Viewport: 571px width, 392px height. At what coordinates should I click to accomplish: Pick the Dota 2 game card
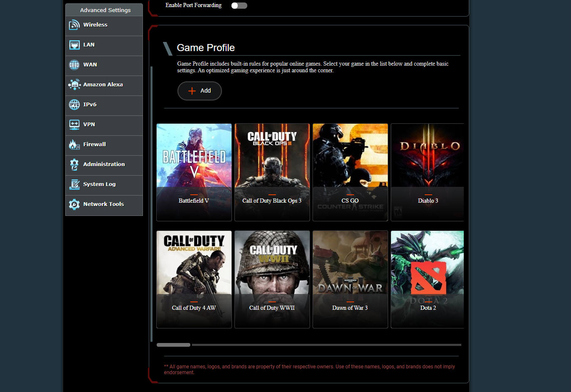(x=427, y=279)
